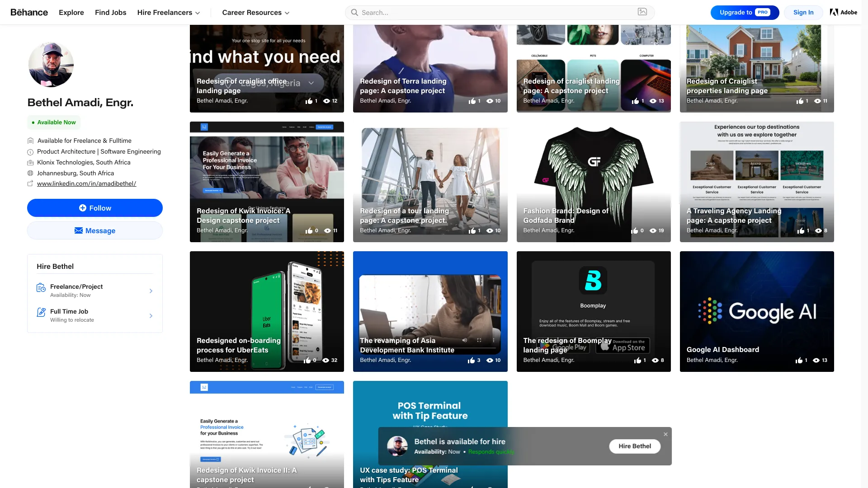Click author name under Boomplay landing page

[549, 360]
